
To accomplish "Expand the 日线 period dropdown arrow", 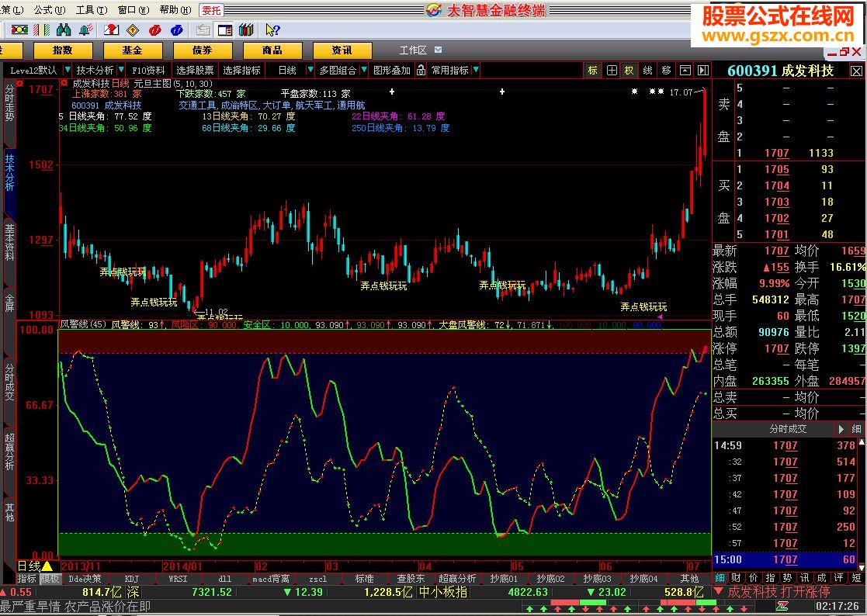I will [x=310, y=70].
